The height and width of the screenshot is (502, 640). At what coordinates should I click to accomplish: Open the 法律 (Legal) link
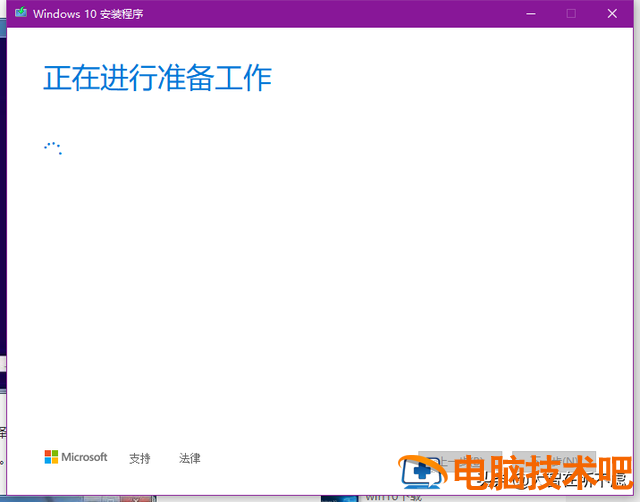pos(190,458)
